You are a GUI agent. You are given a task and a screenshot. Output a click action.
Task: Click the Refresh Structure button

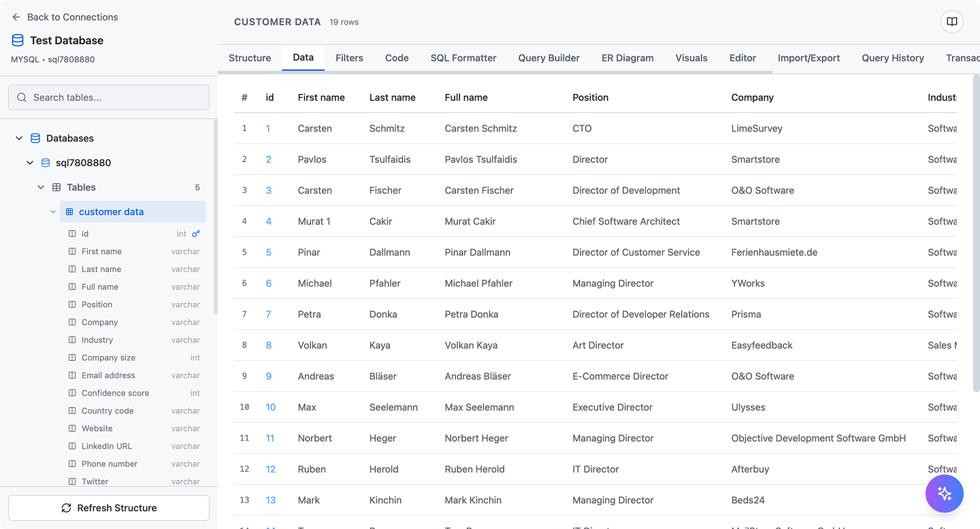pos(108,508)
